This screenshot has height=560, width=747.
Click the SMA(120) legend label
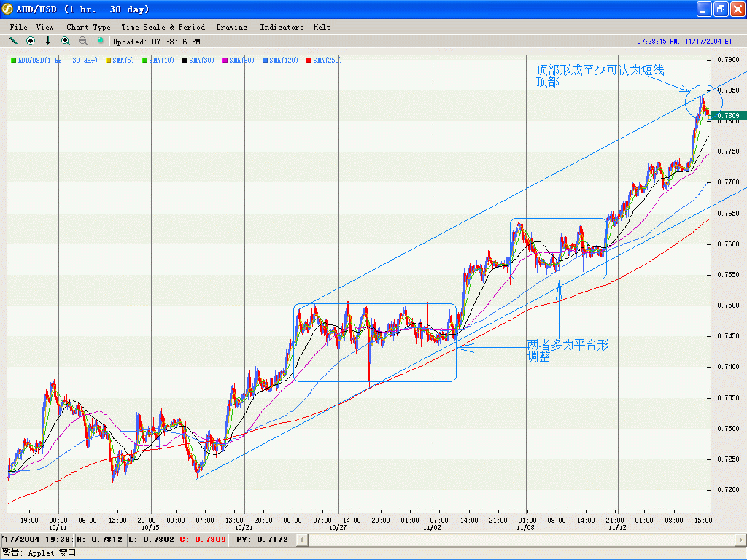tap(284, 60)
